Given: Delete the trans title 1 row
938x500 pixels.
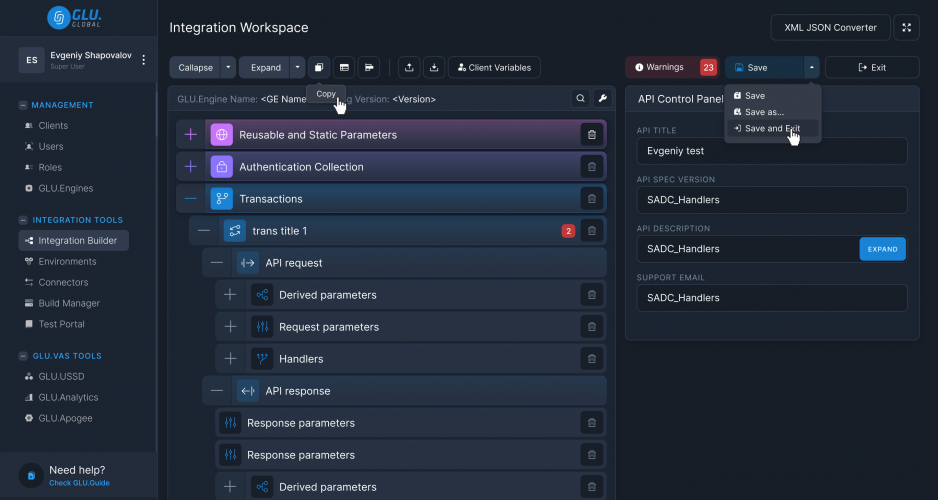Looking at the screenshot, I should point(592,231).
